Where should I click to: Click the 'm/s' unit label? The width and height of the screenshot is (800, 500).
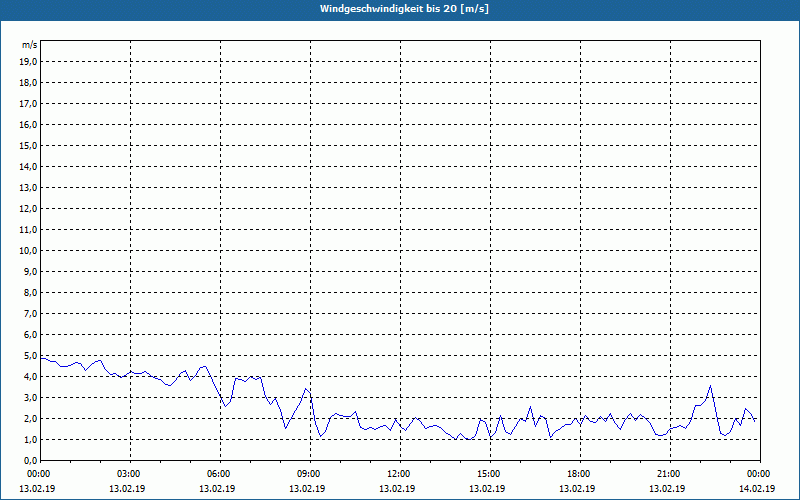tap(30, 45)
